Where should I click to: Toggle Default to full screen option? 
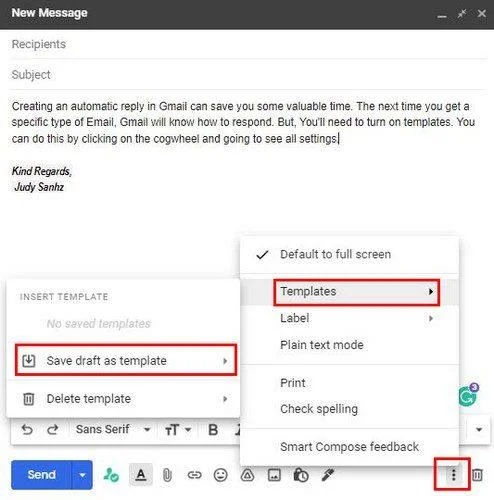(349, 254)
